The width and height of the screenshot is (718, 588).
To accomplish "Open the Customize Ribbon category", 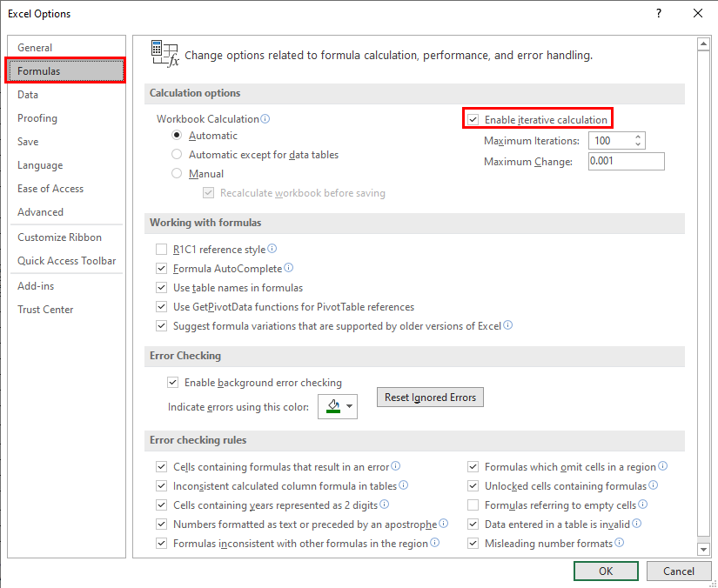I will click(66, 237).
